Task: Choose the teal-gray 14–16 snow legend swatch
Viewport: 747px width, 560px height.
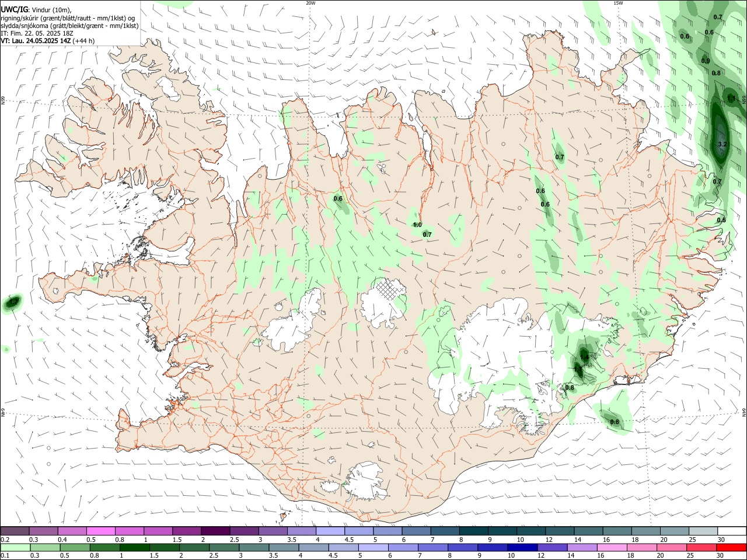Action: (x=588, y=531)
